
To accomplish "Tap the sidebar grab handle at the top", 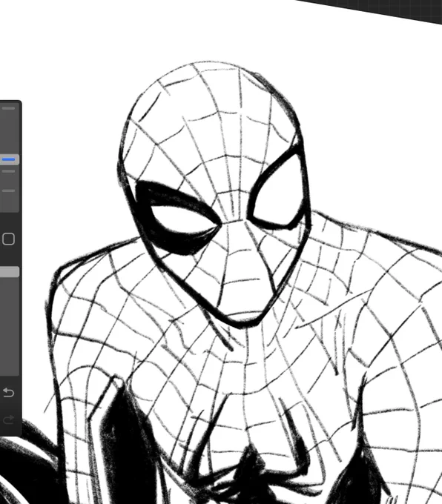I will click(x=8, y=108).
